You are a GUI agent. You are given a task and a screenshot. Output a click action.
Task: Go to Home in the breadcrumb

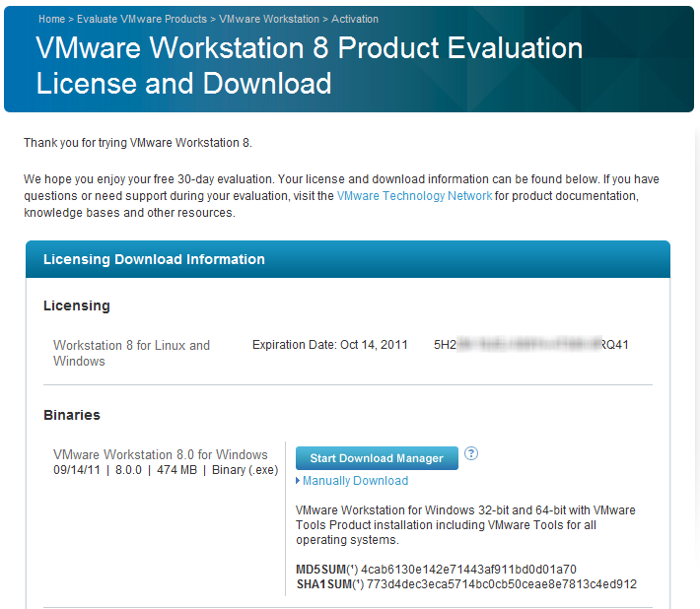(52, 19)
